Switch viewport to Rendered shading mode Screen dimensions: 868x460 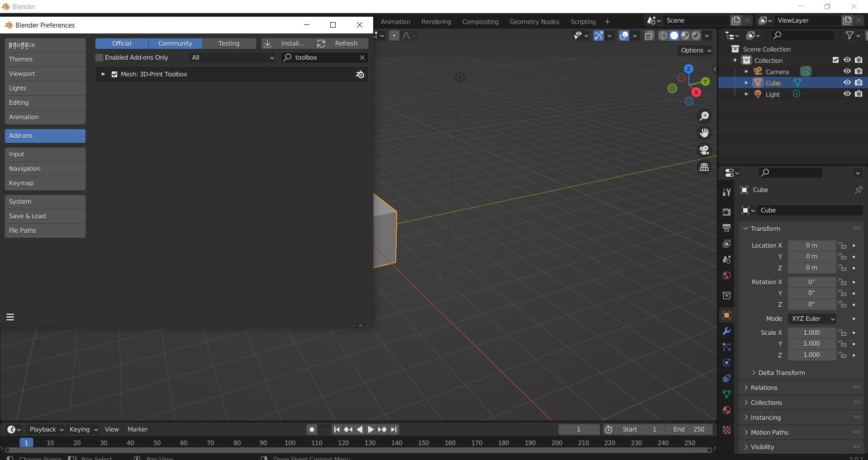696,35
